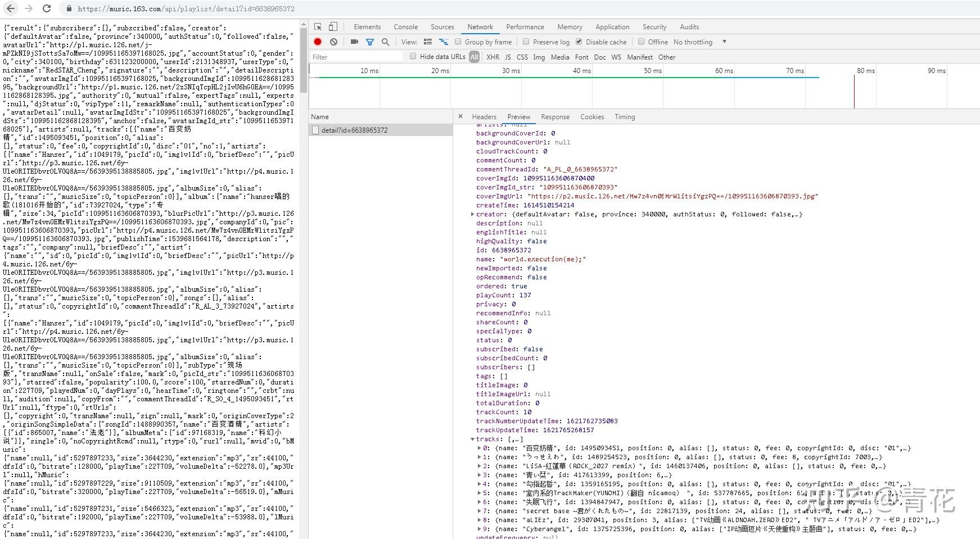This screenshot has height=539, width=980.
Task: Focus the network Filter text field
Action: [x=357, y=57]
